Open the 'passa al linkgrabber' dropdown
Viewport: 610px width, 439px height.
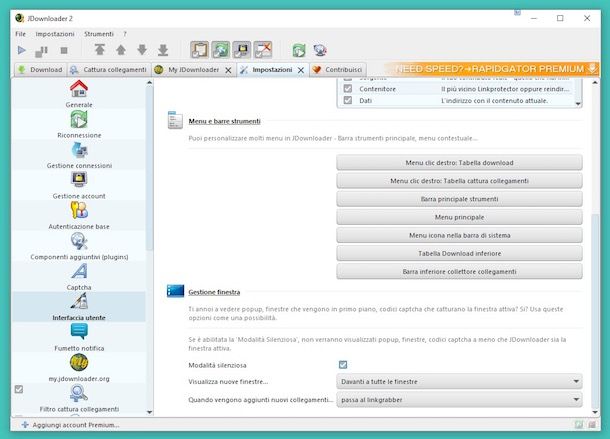tap(459, 400)
